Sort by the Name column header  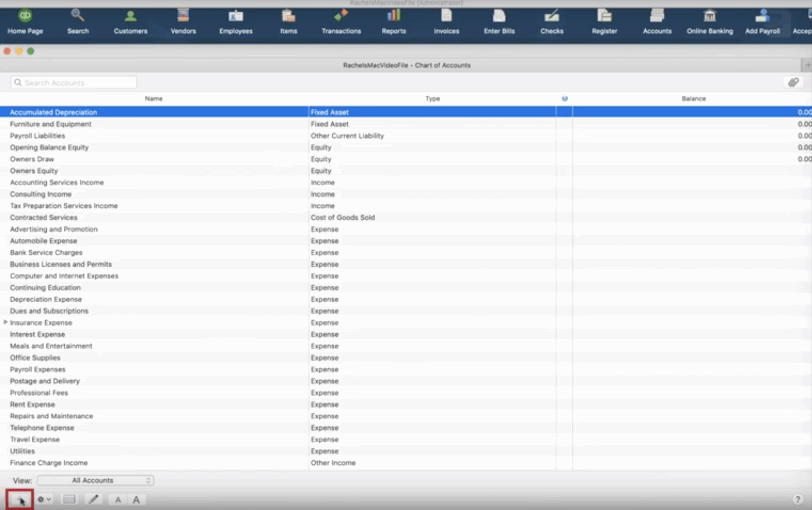point(154,99)
